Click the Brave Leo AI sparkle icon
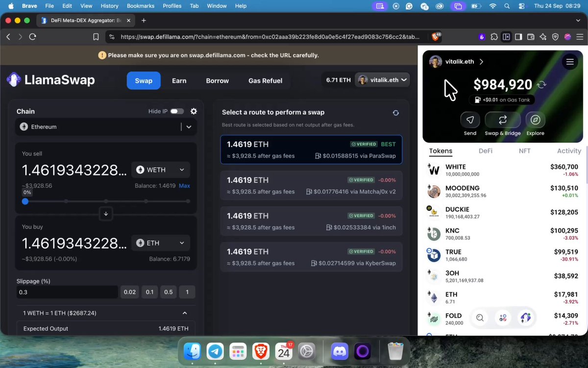Image resolution: width=588 pixels, height=368 pixels. pyautogui.click(x=543, y=37)
